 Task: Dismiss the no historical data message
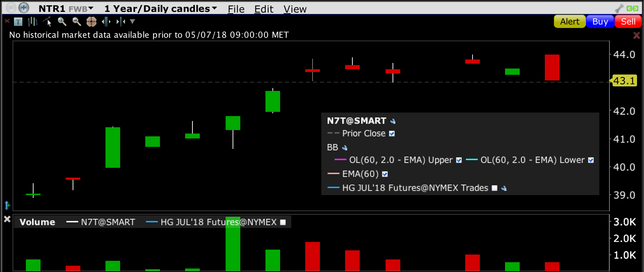636,35
